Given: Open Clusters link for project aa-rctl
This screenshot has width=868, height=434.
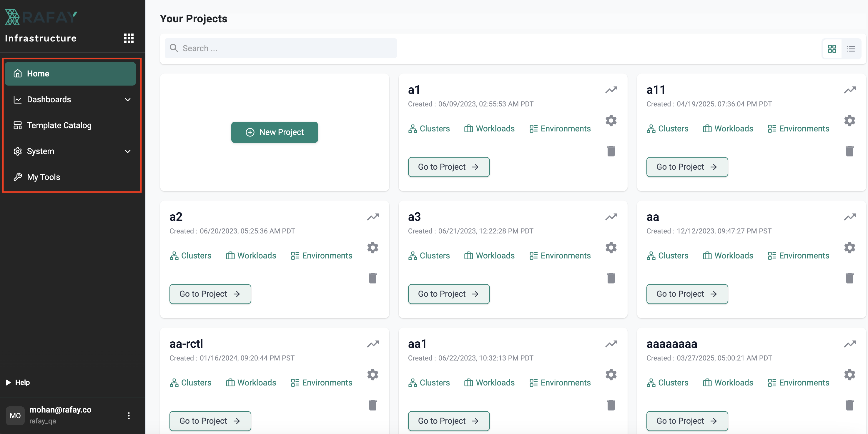Looking at the screenshot, I should (x=190, y=383).
